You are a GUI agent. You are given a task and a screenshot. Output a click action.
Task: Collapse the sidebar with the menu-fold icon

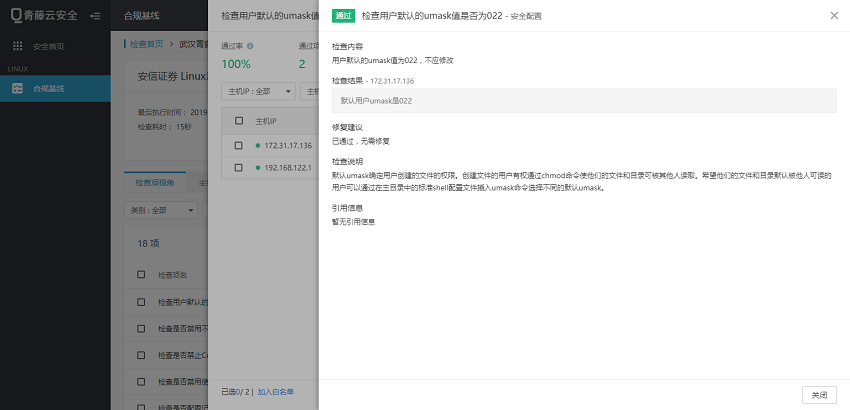tap(95, 16)
